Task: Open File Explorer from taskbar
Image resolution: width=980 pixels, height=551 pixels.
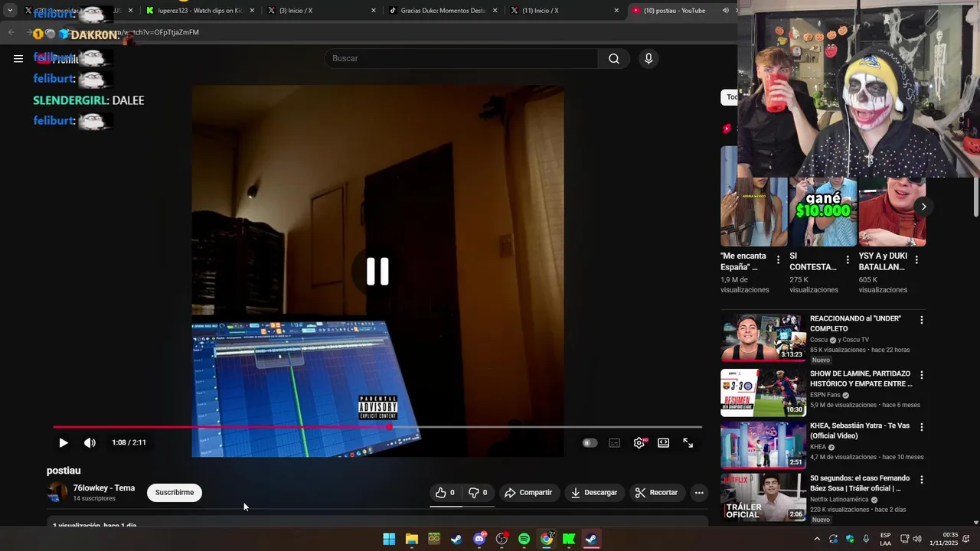Action: pyautogui.click(x=412, y=539)
